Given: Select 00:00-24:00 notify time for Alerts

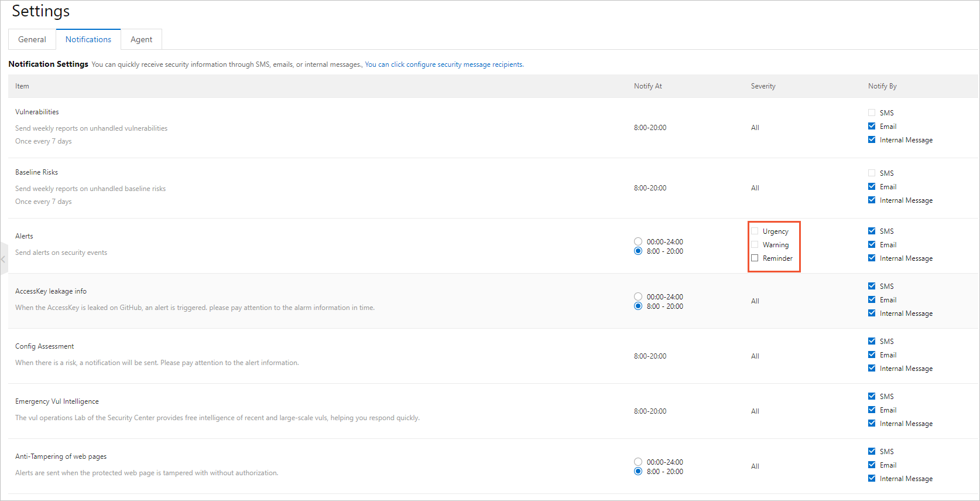Looking at the screenshot, I should tap(638, 241).
